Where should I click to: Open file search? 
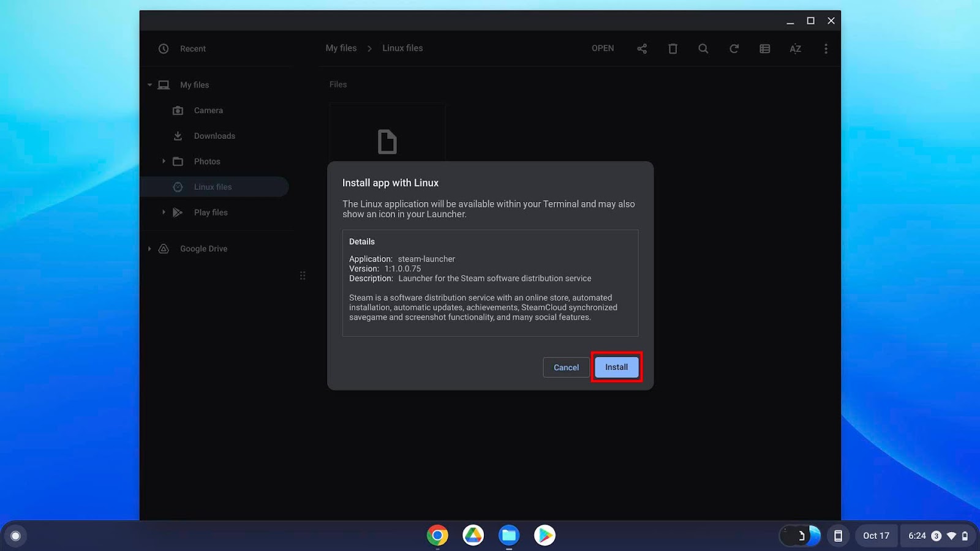(x=703, y=48)
